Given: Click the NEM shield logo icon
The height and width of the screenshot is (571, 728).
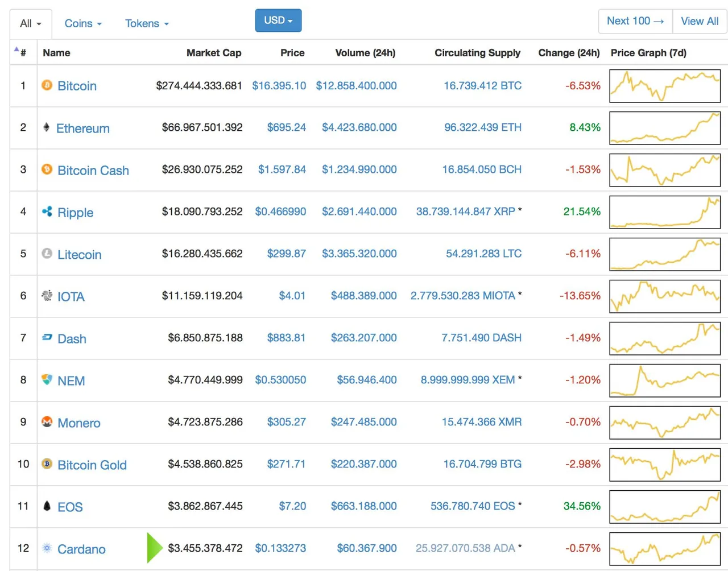Looking at the screenshot, I should 47,379.
